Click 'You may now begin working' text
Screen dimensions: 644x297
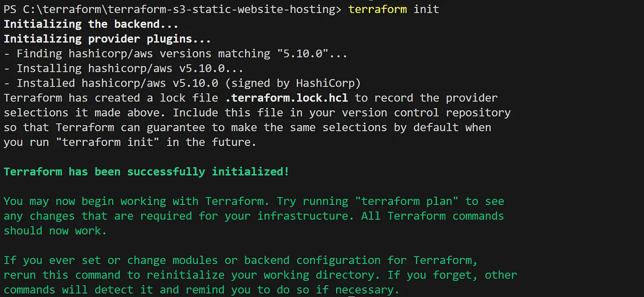(x=85, y=201)
